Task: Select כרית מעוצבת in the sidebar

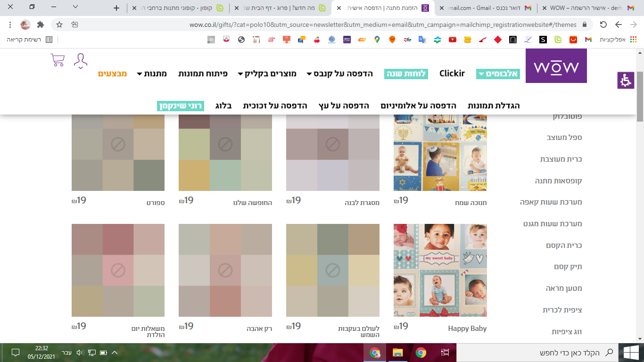Action: (561, 159)
